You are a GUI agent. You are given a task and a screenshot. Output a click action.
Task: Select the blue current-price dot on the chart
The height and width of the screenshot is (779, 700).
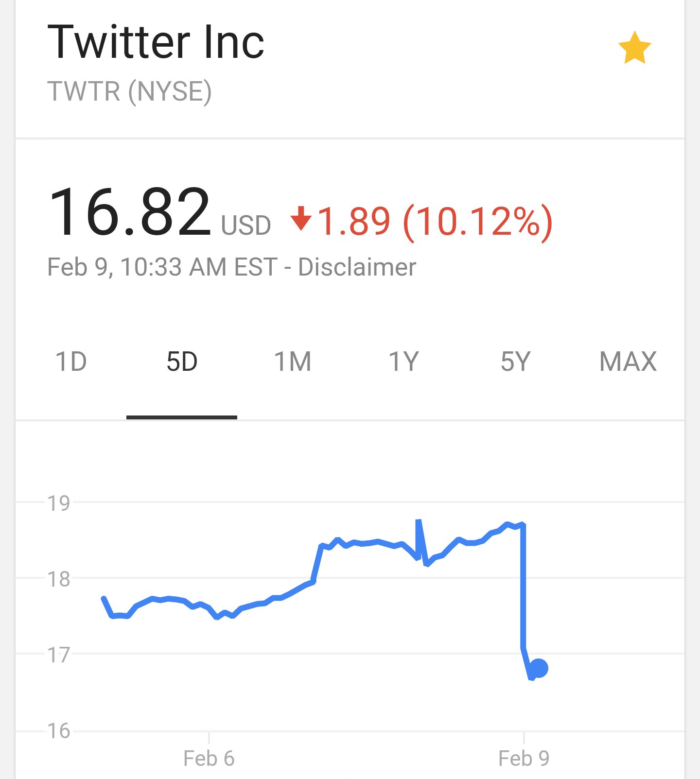point(538,668)
